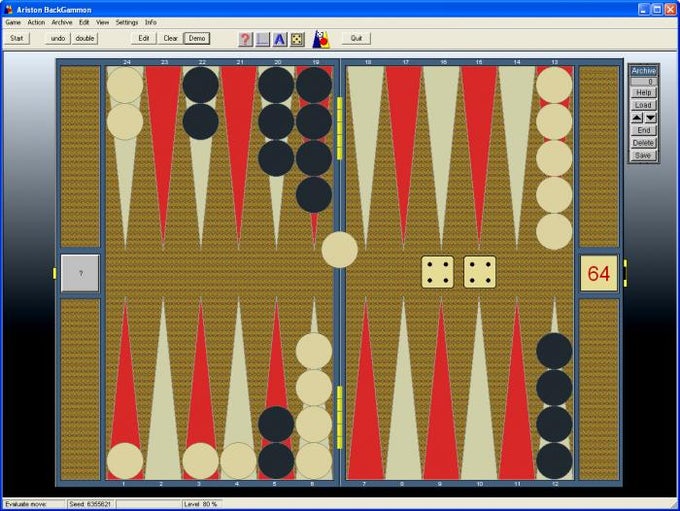This screenshot has height=511, width=680.
Task: Click the left die showing four
Action: [x=438, y=272]
